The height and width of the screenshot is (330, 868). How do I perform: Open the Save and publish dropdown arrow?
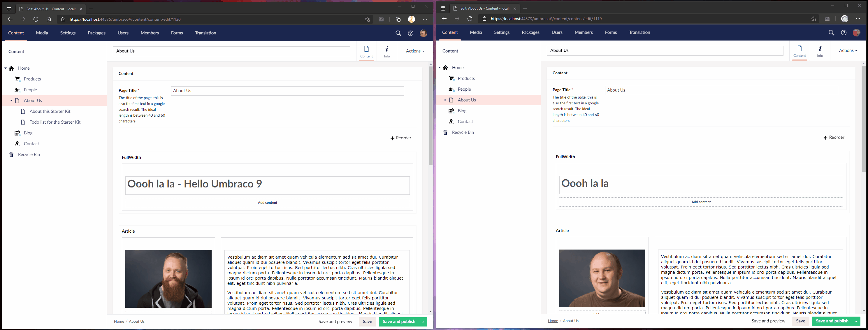click(x=422, y=322)
